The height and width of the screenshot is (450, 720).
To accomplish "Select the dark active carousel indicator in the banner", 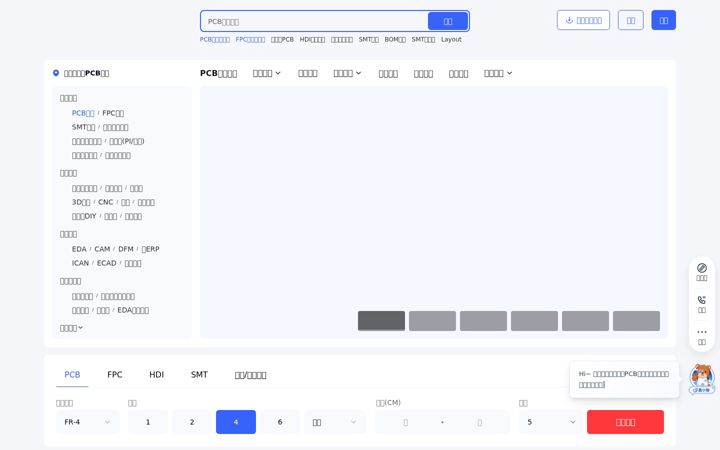I will click(381, 321).
